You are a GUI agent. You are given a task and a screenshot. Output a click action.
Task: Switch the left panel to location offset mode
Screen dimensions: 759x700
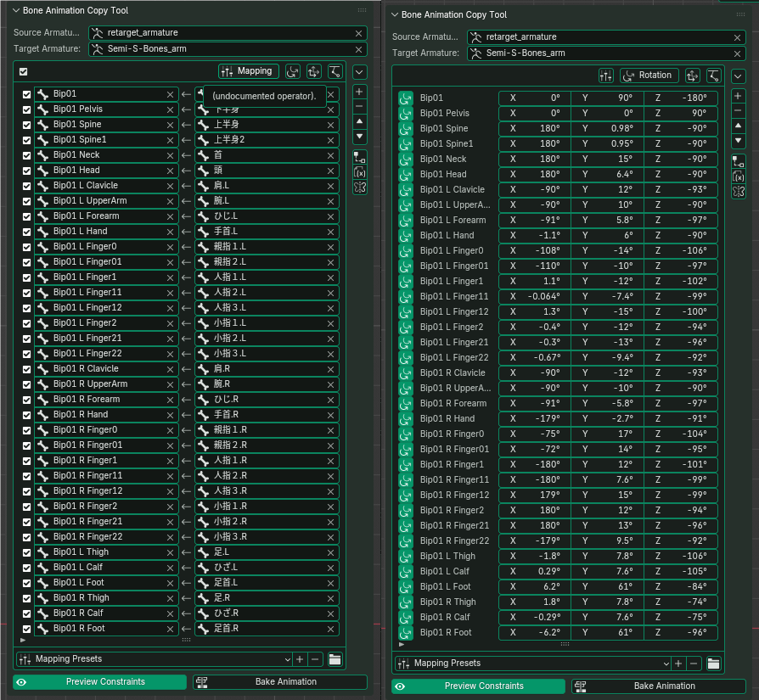pyautogui.click(x=313, y=71)
